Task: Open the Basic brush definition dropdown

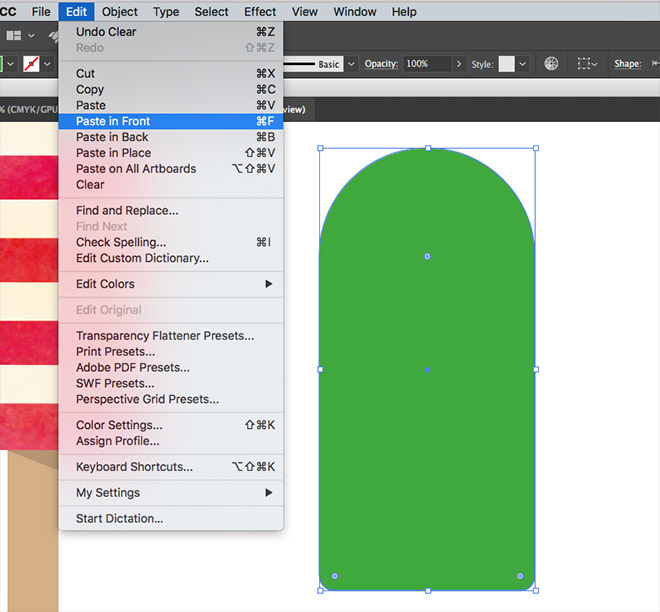Action: (351, 64)
